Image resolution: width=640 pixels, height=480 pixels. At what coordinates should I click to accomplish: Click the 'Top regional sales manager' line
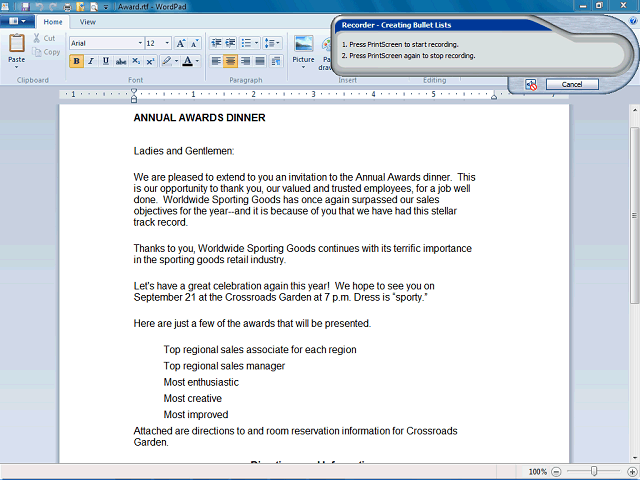point(224,366)
